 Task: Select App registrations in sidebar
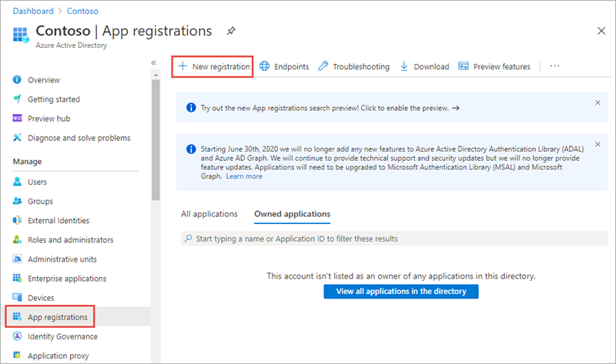(x=57, y=316)
